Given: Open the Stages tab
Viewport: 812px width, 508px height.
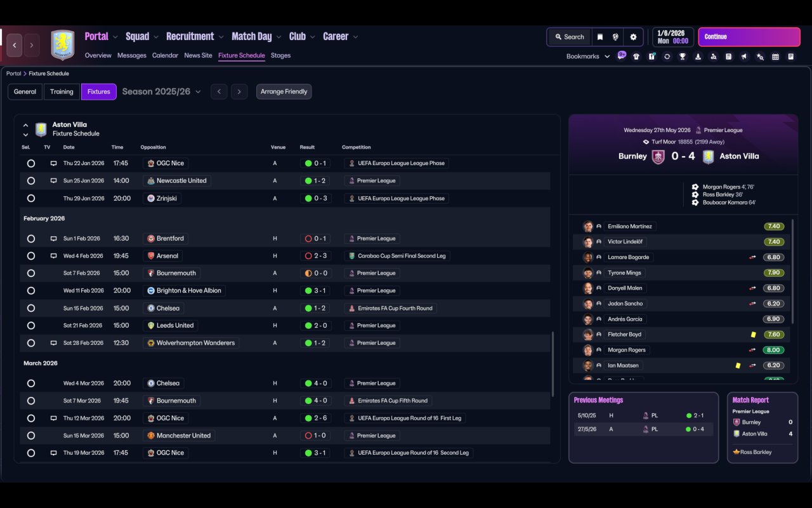Looking at the screenshot, I should click(280, 55).
